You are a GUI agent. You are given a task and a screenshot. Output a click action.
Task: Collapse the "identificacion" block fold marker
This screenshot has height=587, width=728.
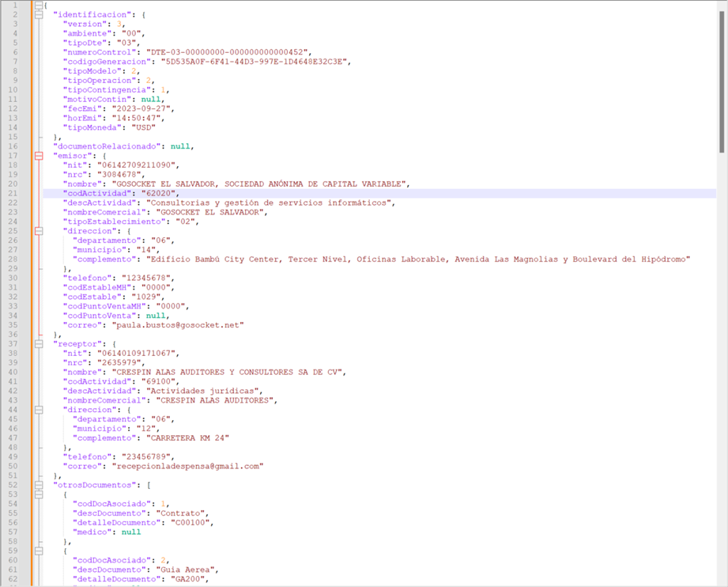click(39, 15)
